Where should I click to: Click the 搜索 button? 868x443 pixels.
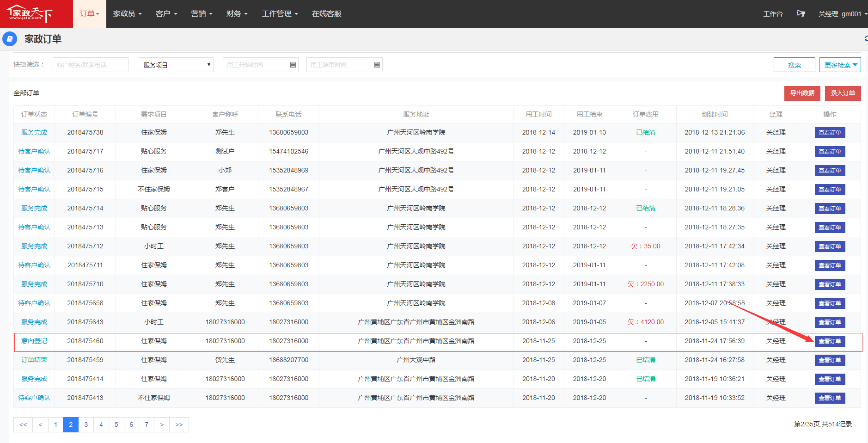pyautogui.click(x=795, y=65)
